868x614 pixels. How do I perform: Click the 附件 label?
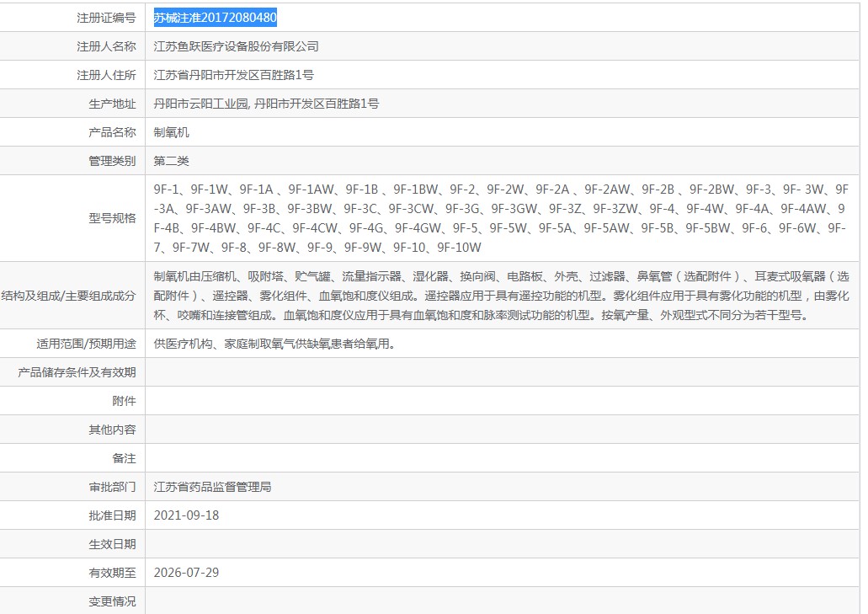pyautogui.click(x=124, y=401)
